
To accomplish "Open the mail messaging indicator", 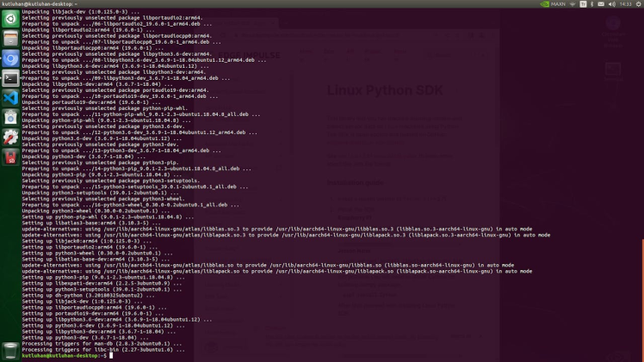I will coord(601,4).
